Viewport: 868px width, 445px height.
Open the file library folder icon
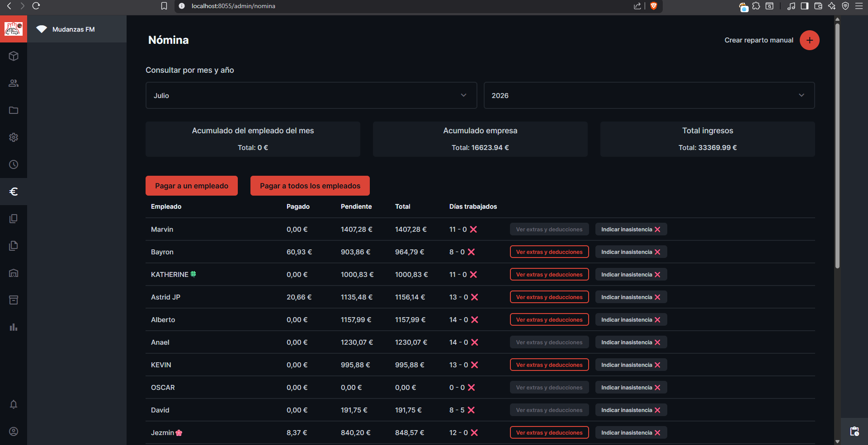tap(14, 110)
